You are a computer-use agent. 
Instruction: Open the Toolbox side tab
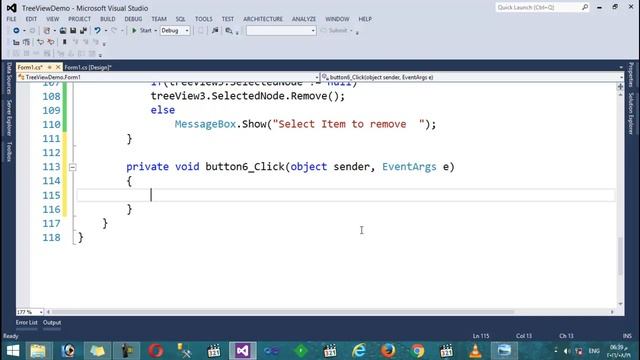point(9,151)
